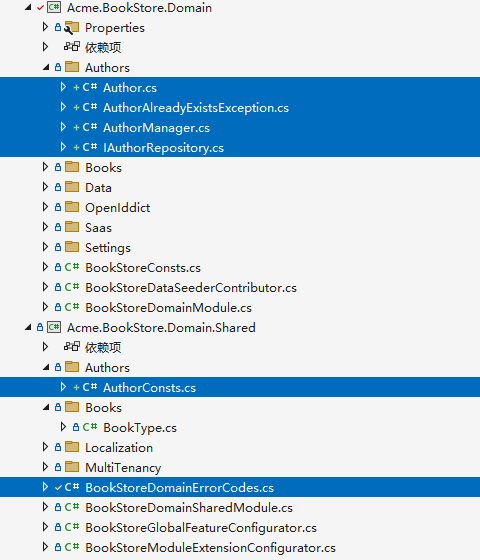
Task: Click the Authors folder icon in Acme.BookStore.Domain
Action: (72, 67)
